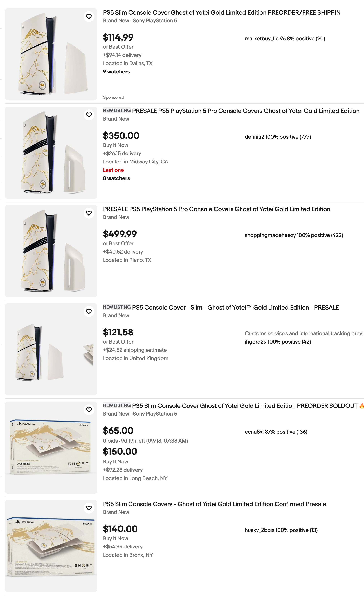Click the Bronx NY listing's box thumbnail
The height and width of the screenshot is (596, 364).
[x=51, y=546]
